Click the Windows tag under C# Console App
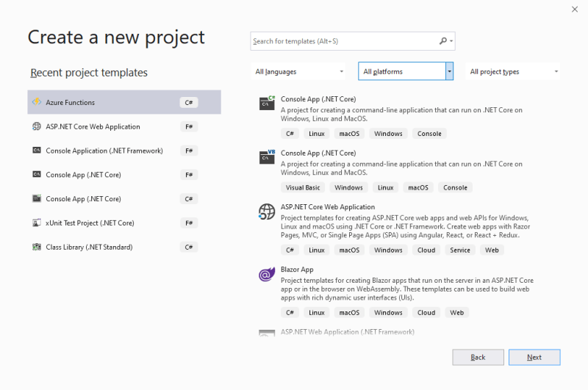The height and width of the screenshot is (390, 588). click(x=388, y=134)
